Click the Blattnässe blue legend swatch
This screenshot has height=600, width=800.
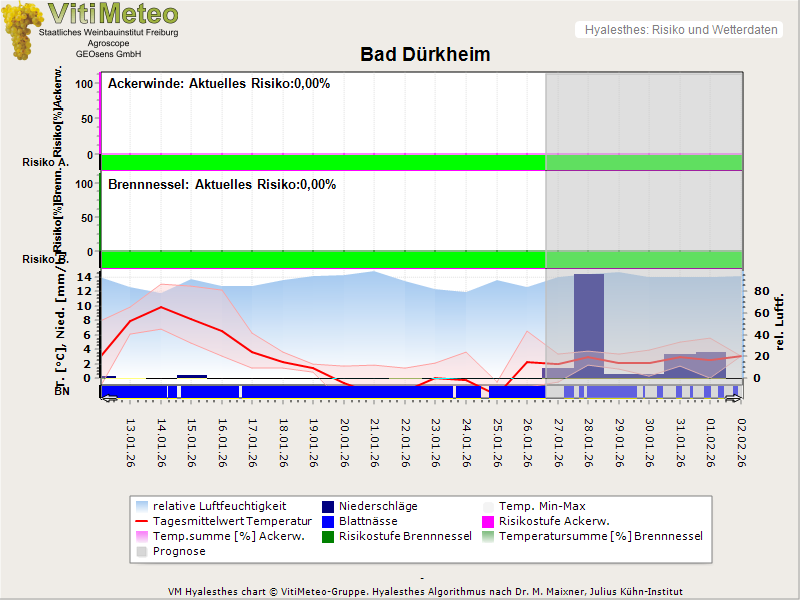coord(327,521)
